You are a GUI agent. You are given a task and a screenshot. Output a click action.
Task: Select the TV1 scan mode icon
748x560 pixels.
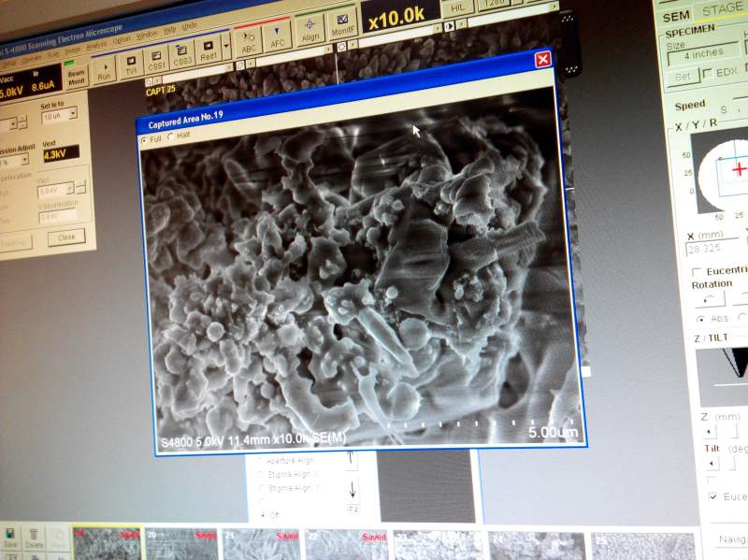tap(131, 65)
